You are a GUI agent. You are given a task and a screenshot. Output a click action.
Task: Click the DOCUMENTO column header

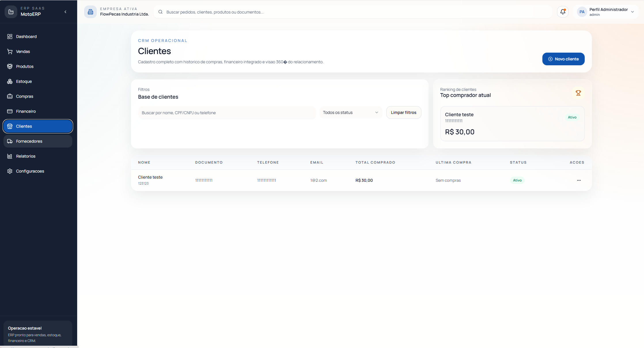pos(209,162)
